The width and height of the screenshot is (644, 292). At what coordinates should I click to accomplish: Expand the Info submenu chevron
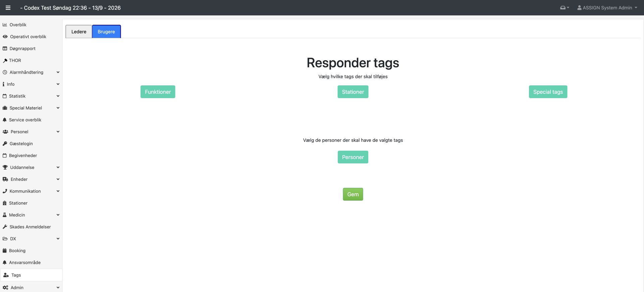[x=58, y=84]
